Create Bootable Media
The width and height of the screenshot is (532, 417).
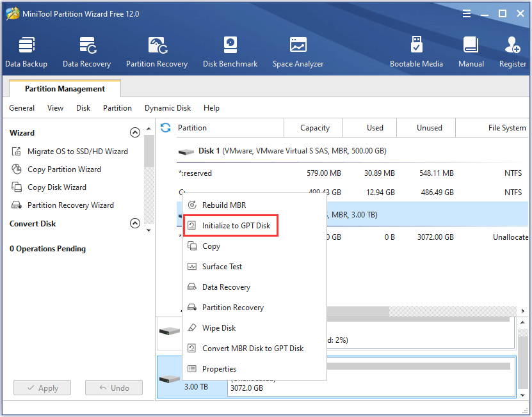(416, 52)
